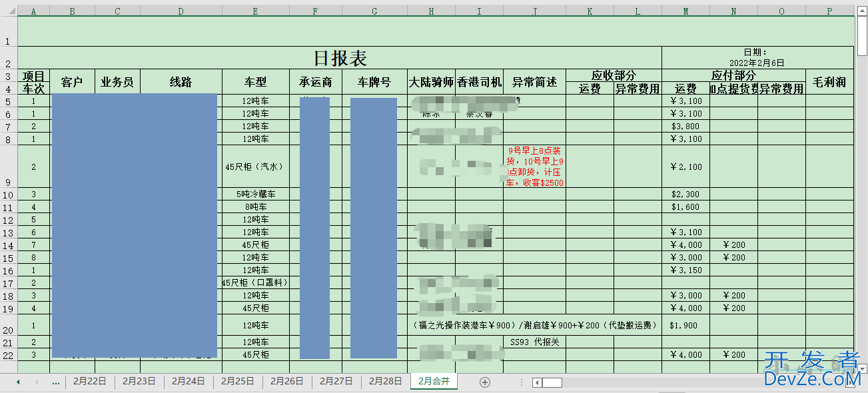Add a new sheet with the plus button
The height and width of the screenshot is (393, 868).
pos(485,382)
